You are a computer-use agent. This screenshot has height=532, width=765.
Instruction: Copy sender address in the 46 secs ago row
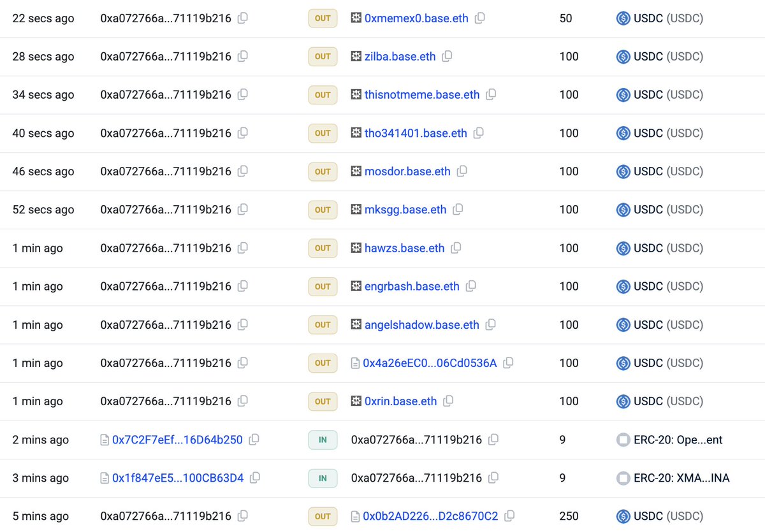click(243, 171)
